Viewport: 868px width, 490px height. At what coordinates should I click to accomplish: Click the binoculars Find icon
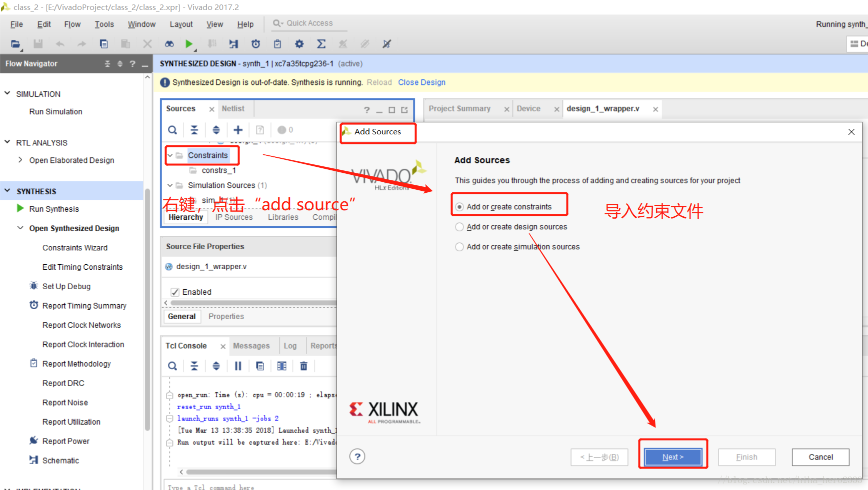tap(169, 44)
